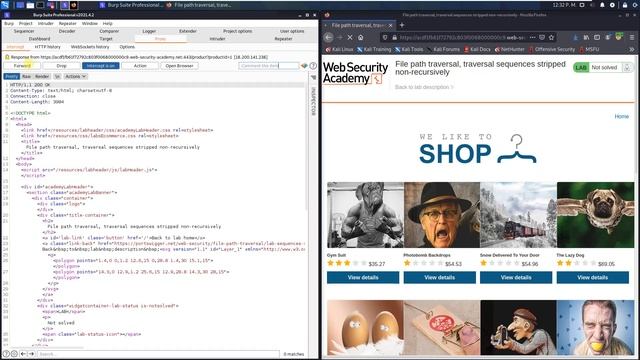
Task: Open the Firefox page actions ellipsis menu
Action: tap(532, 38)
